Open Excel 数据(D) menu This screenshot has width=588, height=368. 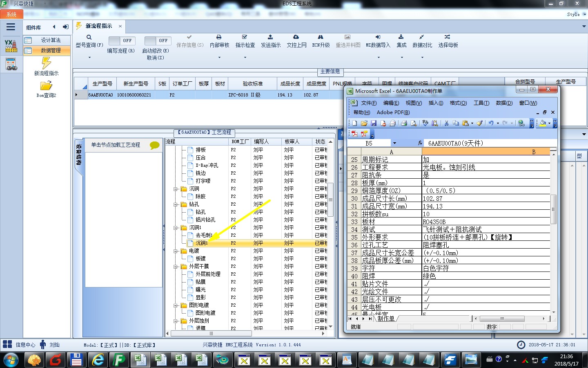pyautogui.click(x=504, y=103)
